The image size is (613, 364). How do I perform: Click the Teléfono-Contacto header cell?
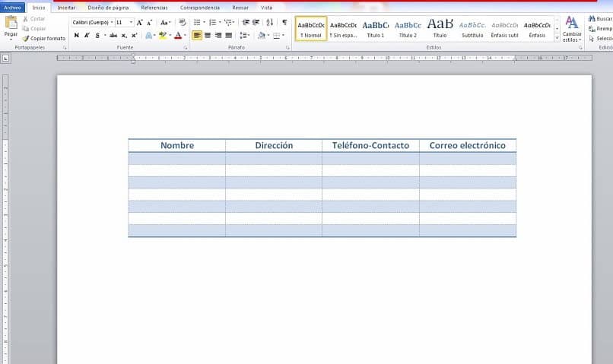point(370,145)
